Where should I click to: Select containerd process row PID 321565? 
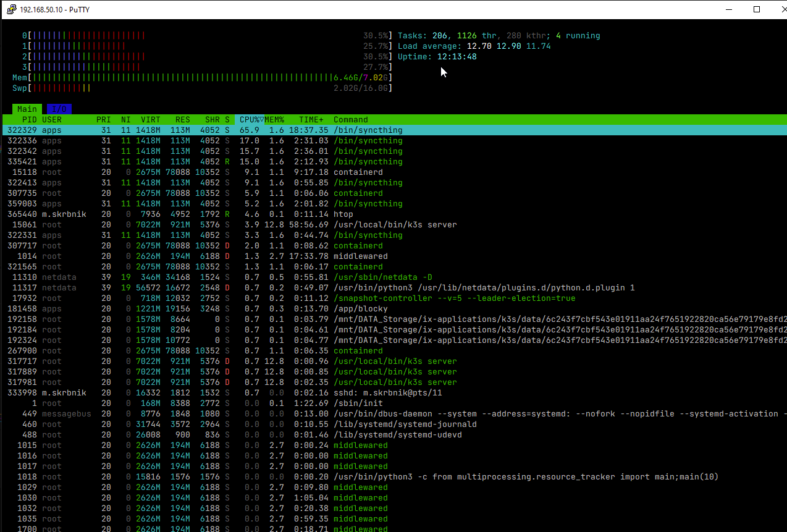395,267
